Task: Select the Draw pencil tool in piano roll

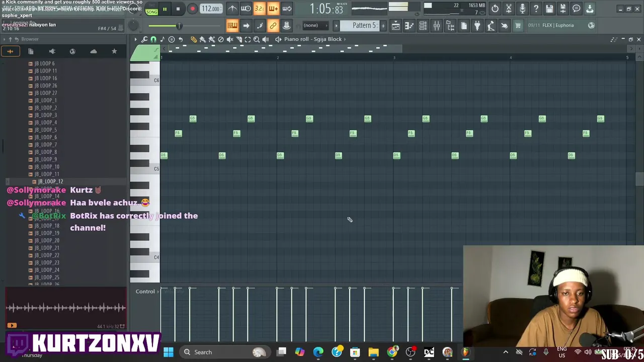Action: (x=194, y=39)
